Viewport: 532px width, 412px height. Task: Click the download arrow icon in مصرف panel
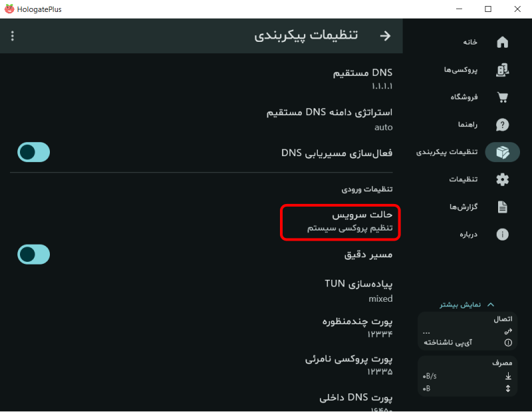pos(507,375)
